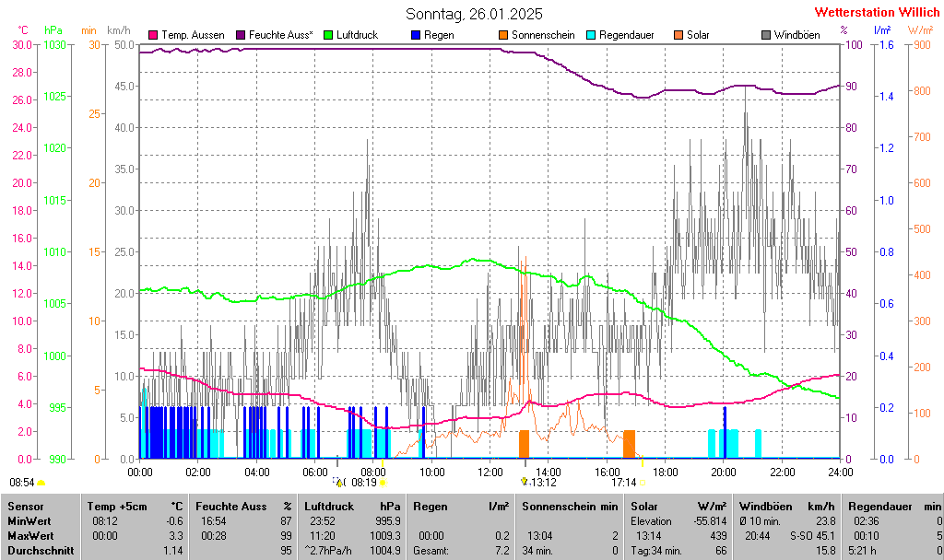Screen dimensions: 944x560
Task: Click the green hPa axis unit label
Action: tap(53, 30)
